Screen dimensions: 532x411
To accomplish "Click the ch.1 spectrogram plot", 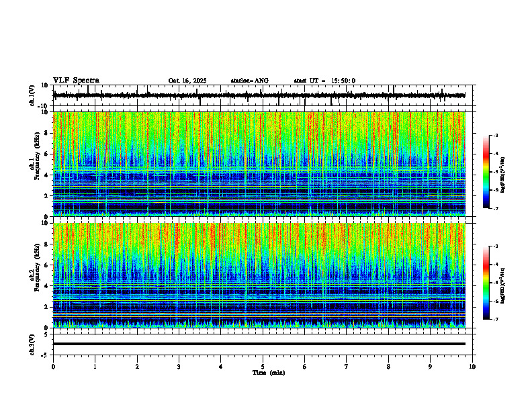I will point(259,164).
